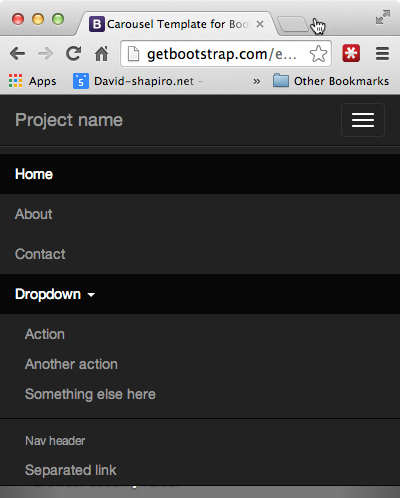The image size is (400, 498).
Task: Collapse the Dropdown menu
Action: tap(200, 294)
